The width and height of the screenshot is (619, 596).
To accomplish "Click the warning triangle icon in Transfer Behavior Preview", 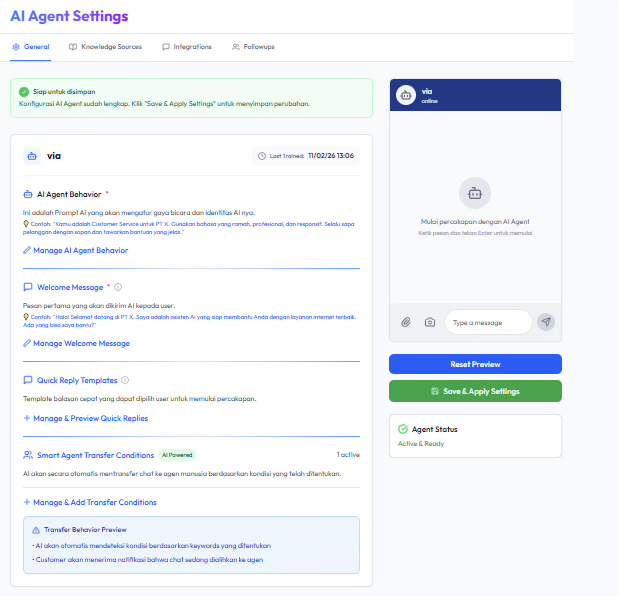I will 36,530.
